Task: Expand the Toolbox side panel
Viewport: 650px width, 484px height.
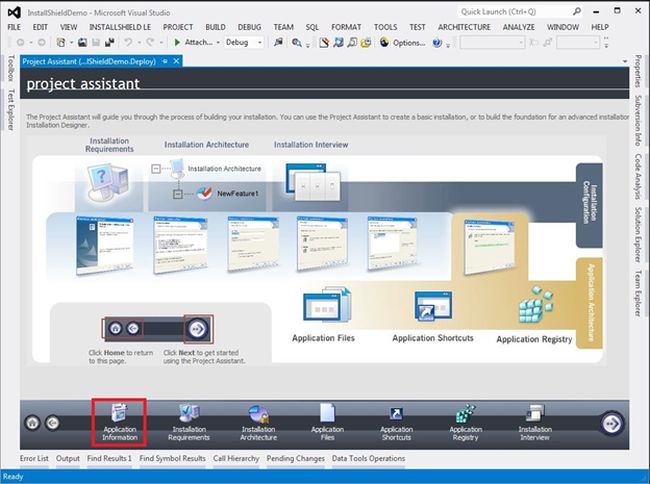Action: point(11,68)
